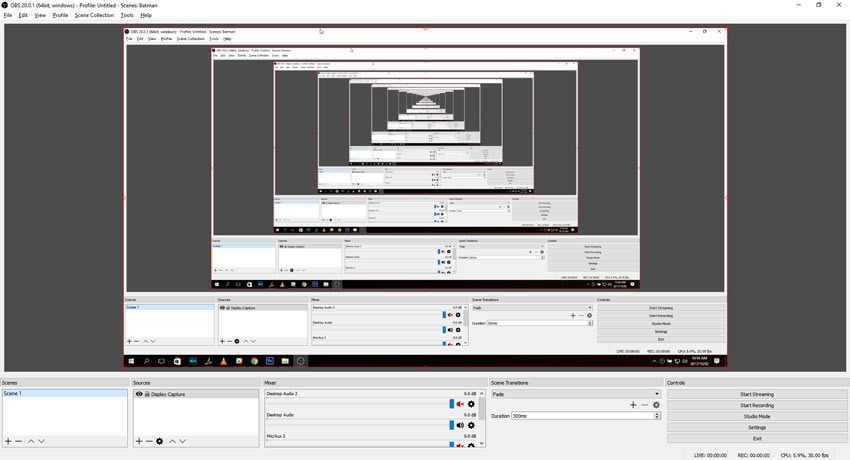This screenshot has width=850, height=460.
Task: Click the 'REC: 00:00:00' status text
Action: (x=754, y=455)
